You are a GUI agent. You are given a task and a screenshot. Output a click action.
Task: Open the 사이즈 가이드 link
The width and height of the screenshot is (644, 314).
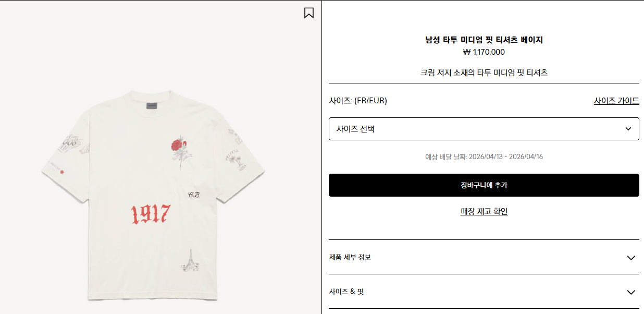pos(616,101)
